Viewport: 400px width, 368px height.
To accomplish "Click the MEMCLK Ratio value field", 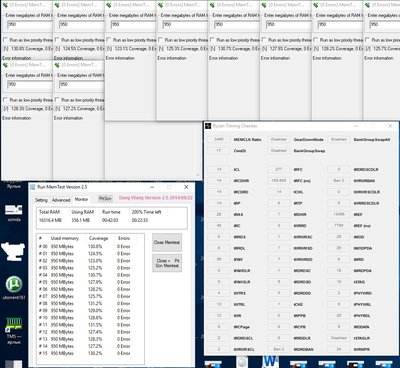I will (x=219, y=139).
